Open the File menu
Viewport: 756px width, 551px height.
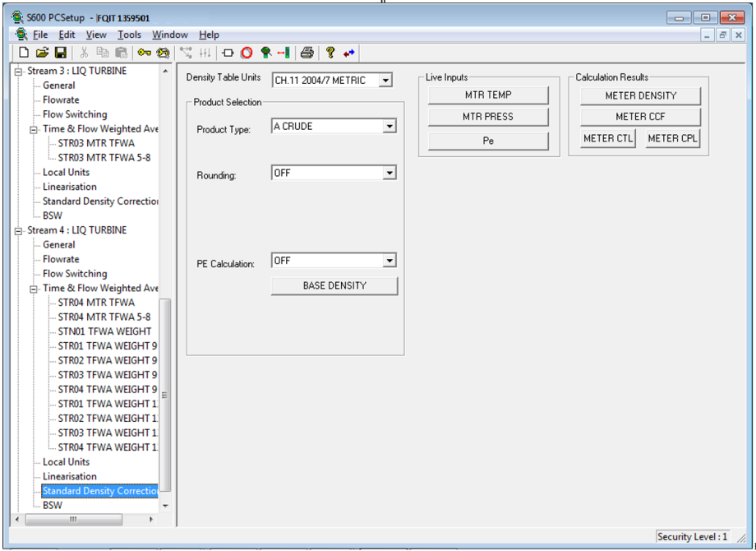[40, 35]
